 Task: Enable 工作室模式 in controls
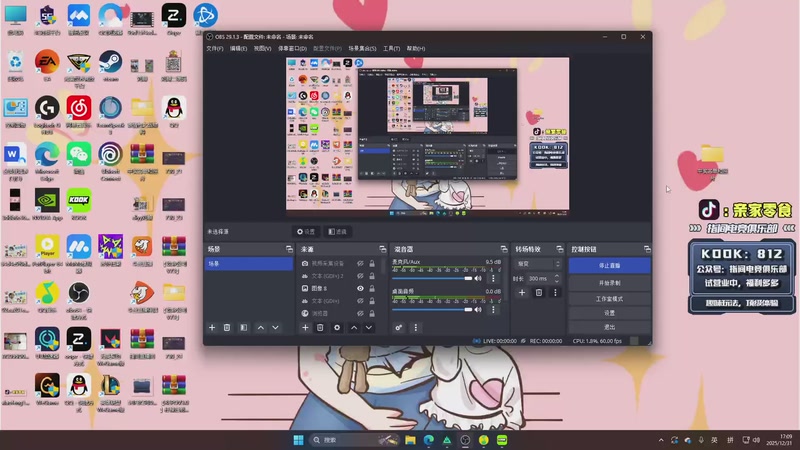click(x=609, y=298)
